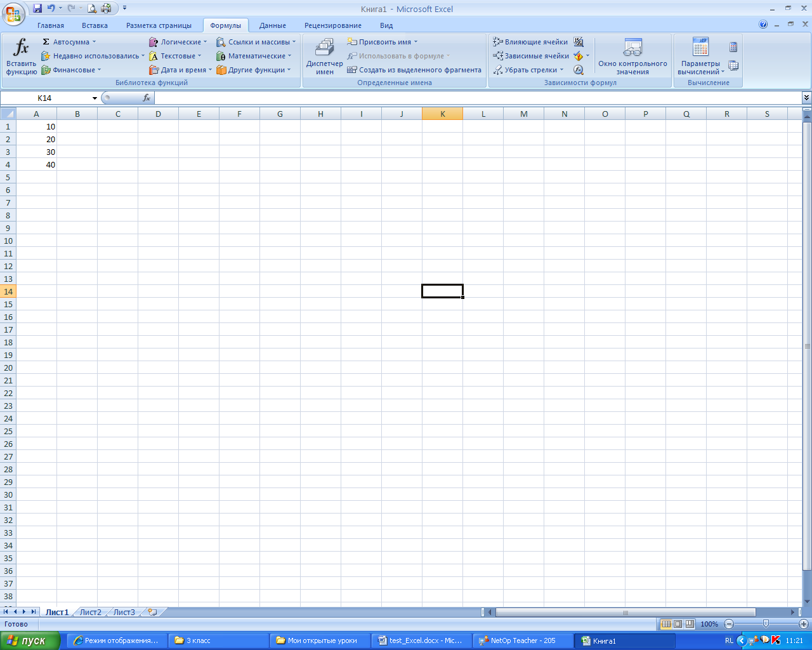This screenshot has width=812, height=650.
Task: Switch to Вид ribbon tab
Action: coord(386,25)
